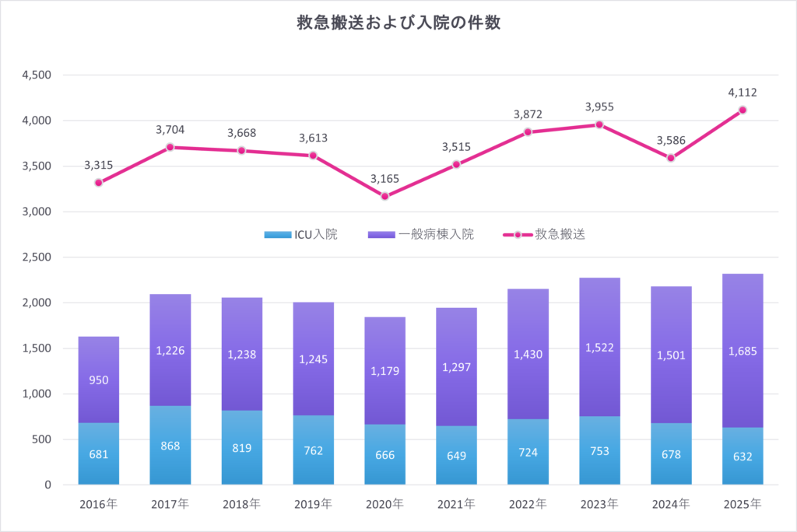Click the 救急搬送 legend line marker
This screenshot has height=532, width=797.
pos(517,234)
